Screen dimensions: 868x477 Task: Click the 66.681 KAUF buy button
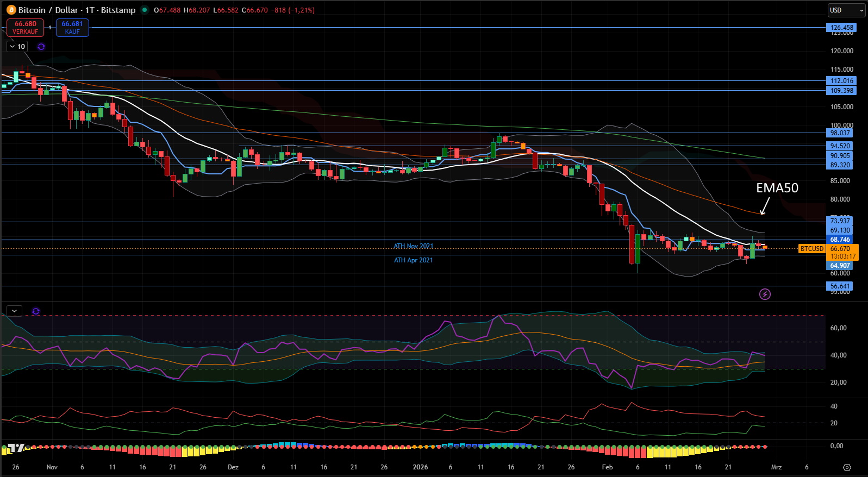point(72,28)
